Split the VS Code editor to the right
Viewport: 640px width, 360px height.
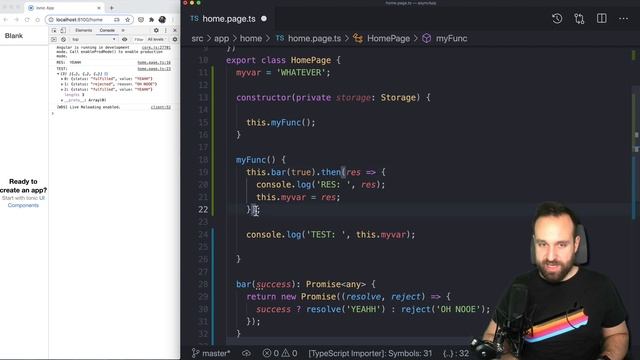point(602,18)
